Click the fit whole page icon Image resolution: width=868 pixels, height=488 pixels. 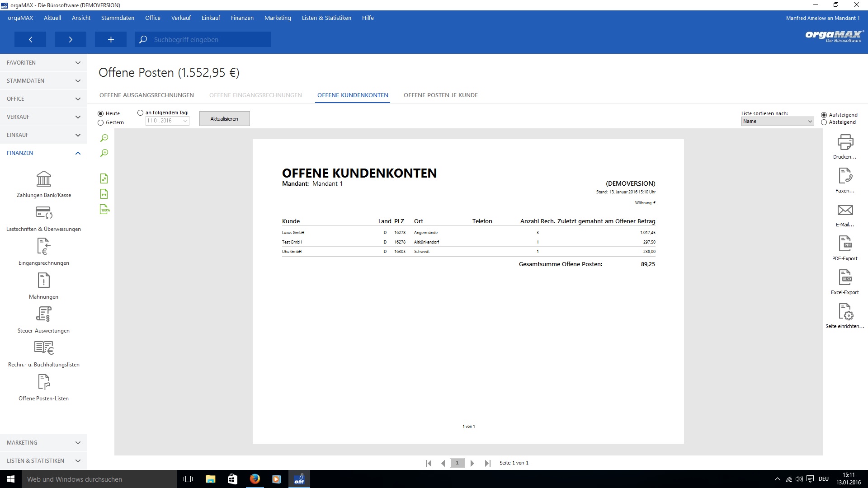(x=104, y=178)
